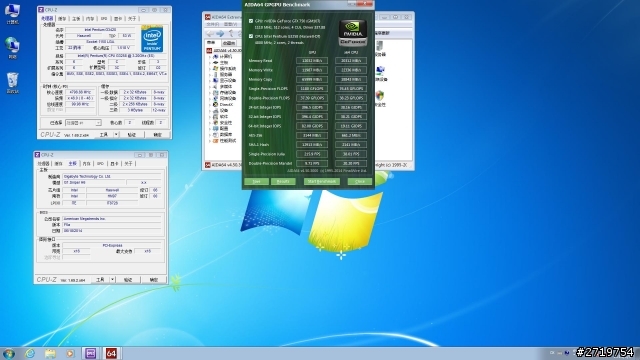Viewport: 640px width, 360px height.
Task: Expand the 性能测试 tree node arrow
Action: [211, 140]
